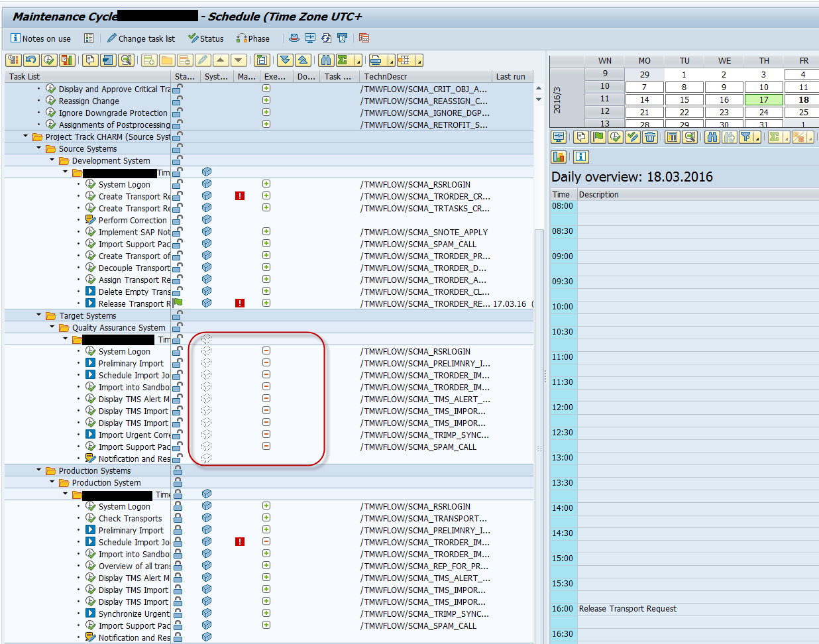Click the Description column header in daily overview

click(x=698, y=195)
